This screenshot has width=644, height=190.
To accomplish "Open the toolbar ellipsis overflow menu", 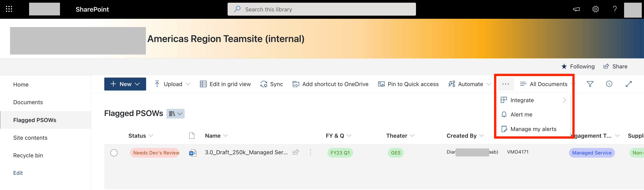I will click(505, 84).
